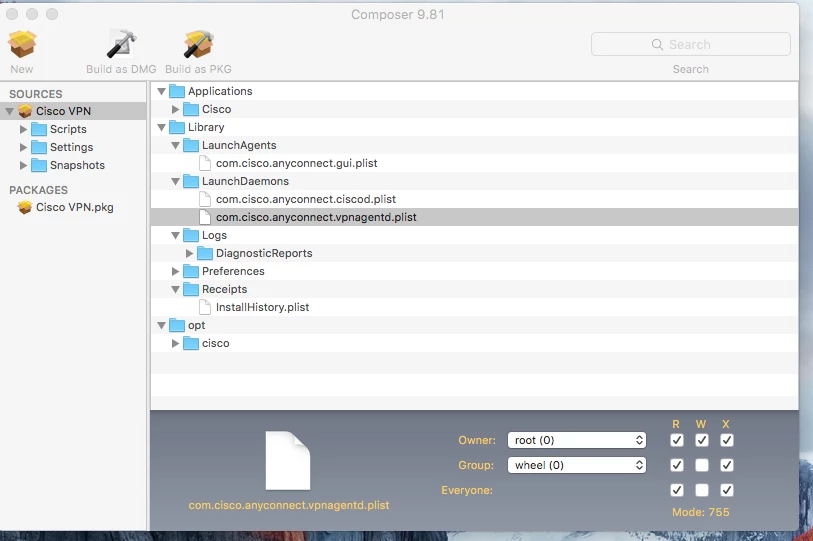
Task: Click the file icon of com.cisco.anyconnect.ciscod.plist
Action: click(x=205, y=199)
